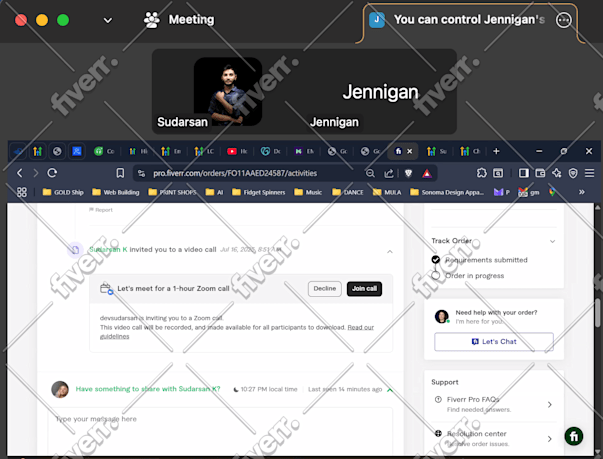The height and width of the screenshot is (459, 603).
Task: Open the MULA bookmark folder
Action: point(387,192)
